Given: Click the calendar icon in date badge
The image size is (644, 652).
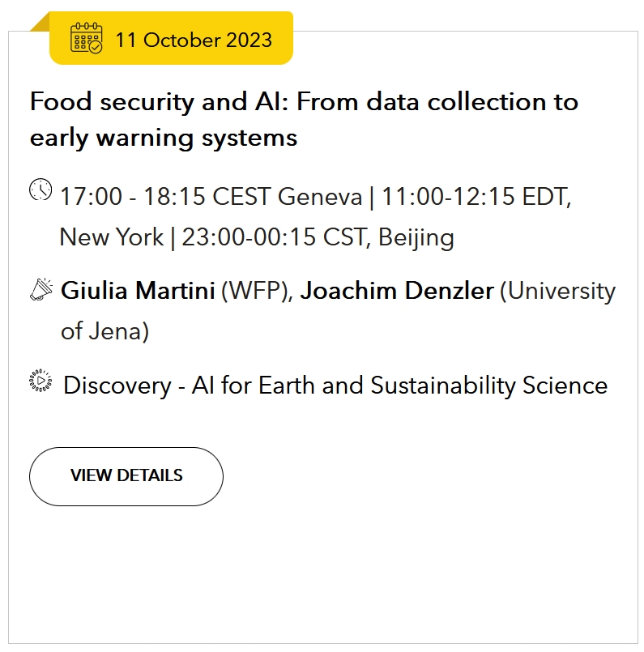Looking at the screenshot, I should (x=87, y=38).
